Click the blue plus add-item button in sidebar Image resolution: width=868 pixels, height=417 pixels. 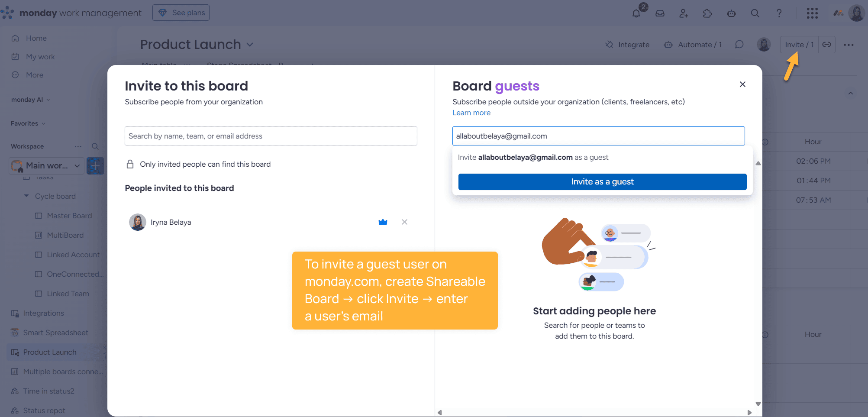[95, 166]
